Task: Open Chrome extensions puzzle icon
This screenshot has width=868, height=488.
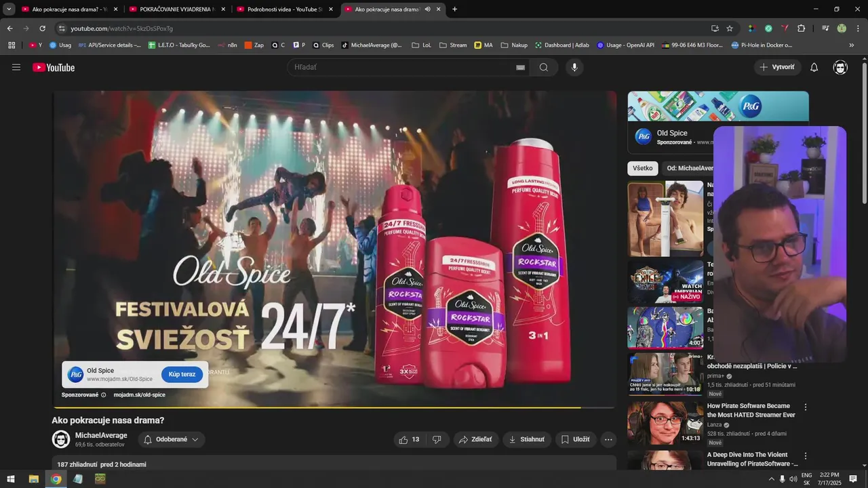Action: pos(801,28)
